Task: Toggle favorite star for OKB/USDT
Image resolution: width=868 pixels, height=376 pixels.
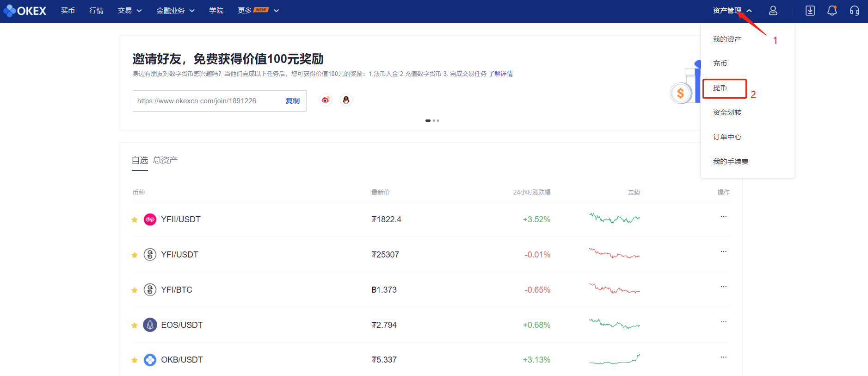Action: pos(135,360)
